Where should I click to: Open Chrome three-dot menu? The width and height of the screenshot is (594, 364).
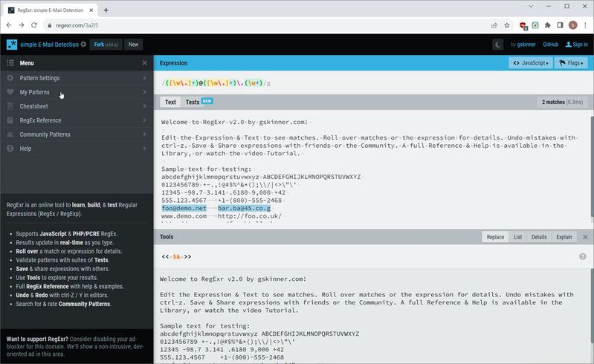point(585,25)
